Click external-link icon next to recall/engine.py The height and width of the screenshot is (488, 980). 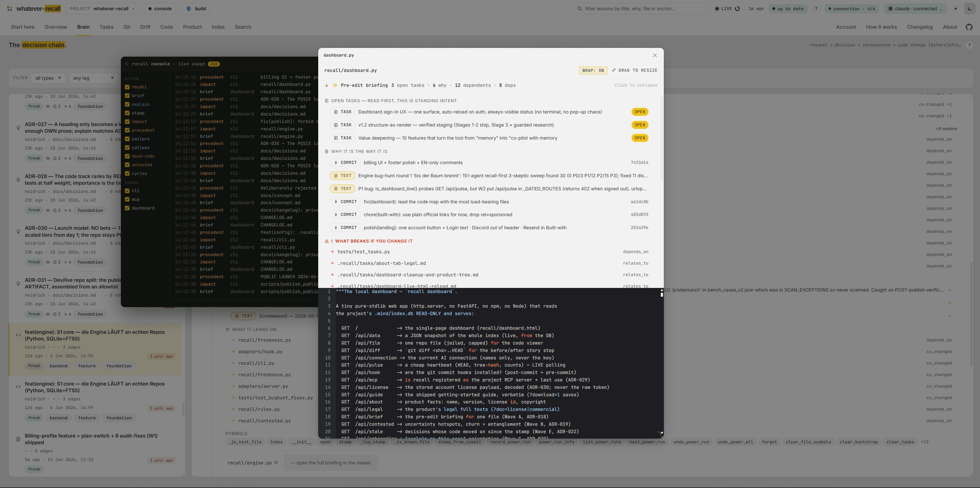coord(276,463)
